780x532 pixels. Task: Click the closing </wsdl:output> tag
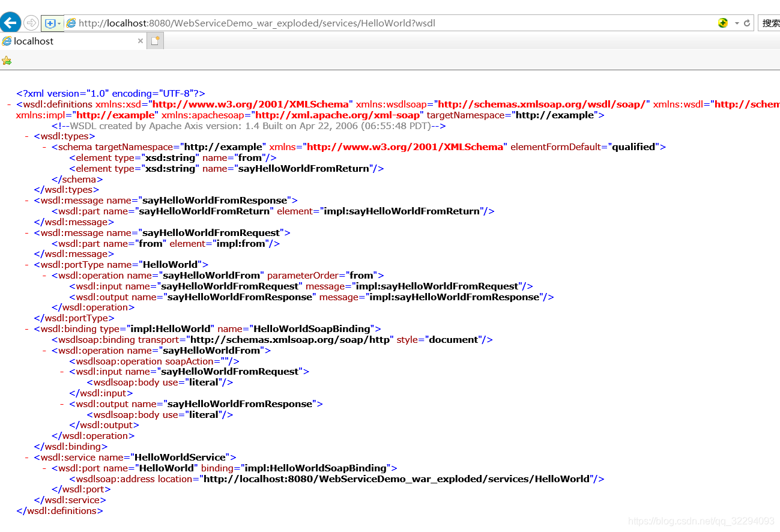click(104, 426)
